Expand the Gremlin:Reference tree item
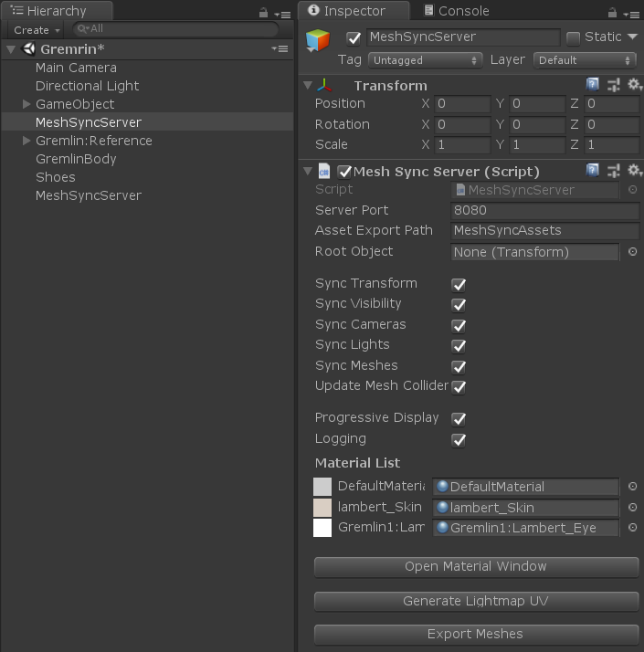 pos(26,141)
